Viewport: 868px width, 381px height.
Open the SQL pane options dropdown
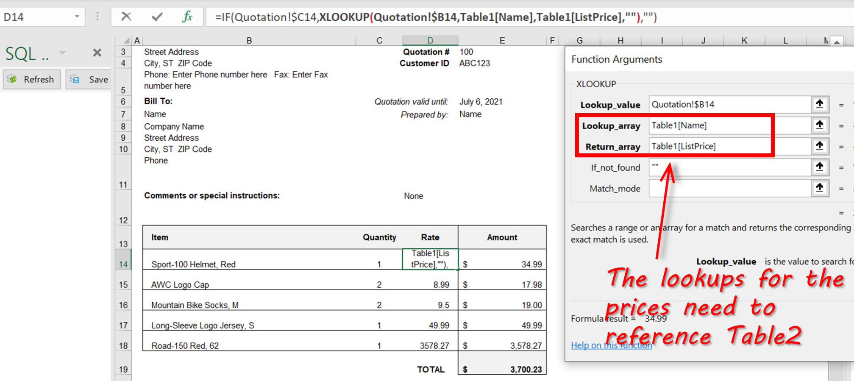(x=62, y=53)
